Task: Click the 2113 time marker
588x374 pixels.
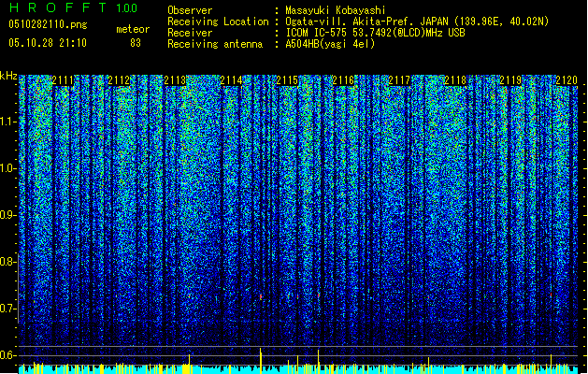Action: [x=175, y=80]
